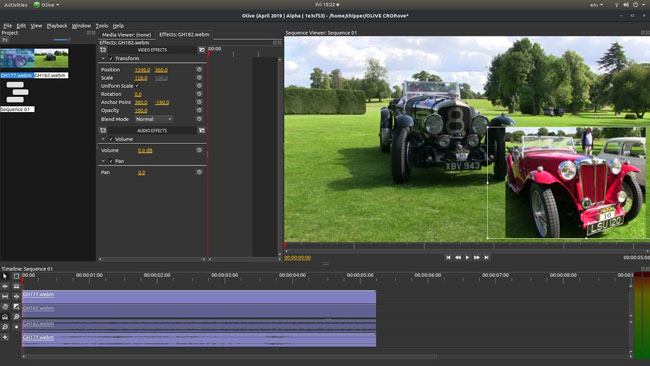Open the View menu
650x366 pixels.
36,26
